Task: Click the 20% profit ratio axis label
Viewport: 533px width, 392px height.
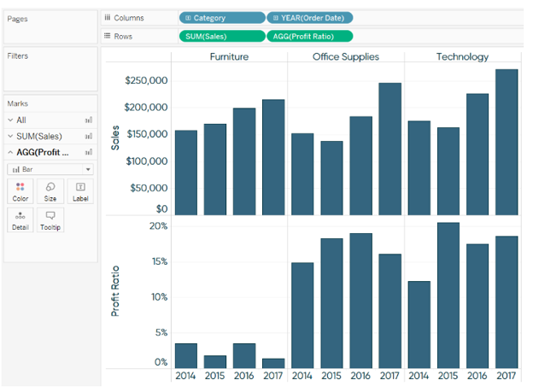Action: click(x=158, y=226)
